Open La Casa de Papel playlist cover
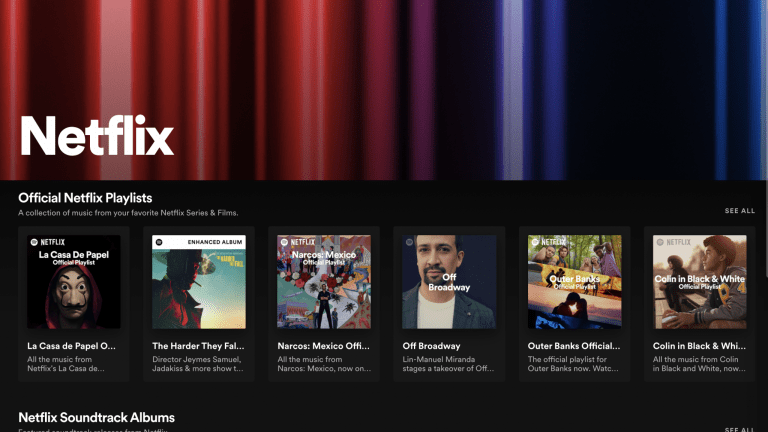The width and height of the screenshot is (768, 432). [x=73, y=282]
